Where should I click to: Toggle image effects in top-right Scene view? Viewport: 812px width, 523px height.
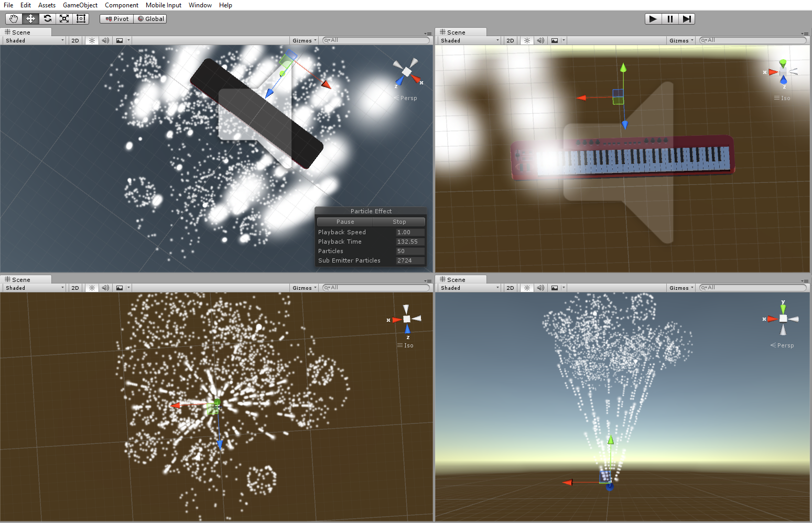point(555,40)
